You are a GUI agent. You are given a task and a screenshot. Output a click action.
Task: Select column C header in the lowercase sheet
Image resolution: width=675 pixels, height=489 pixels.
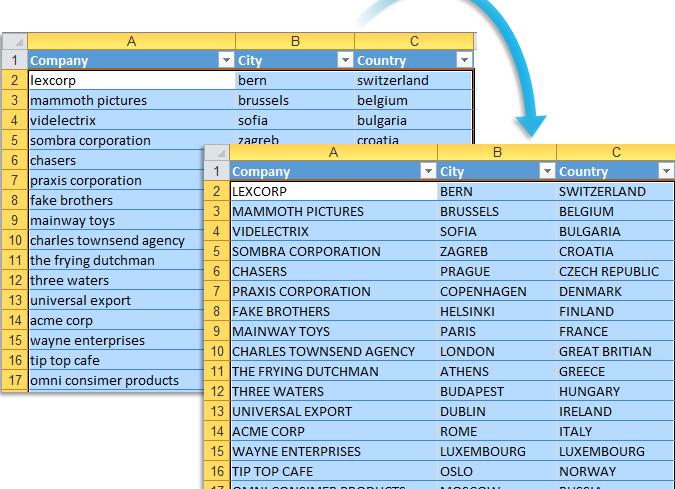[413, 41]
